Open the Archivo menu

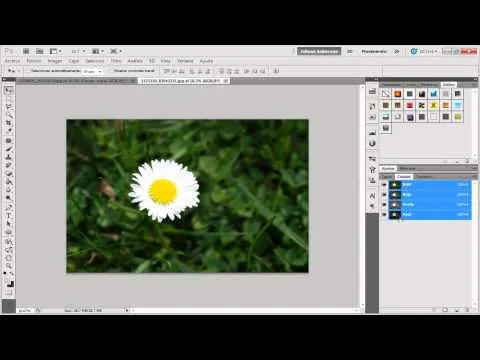(x=13, y=61)
